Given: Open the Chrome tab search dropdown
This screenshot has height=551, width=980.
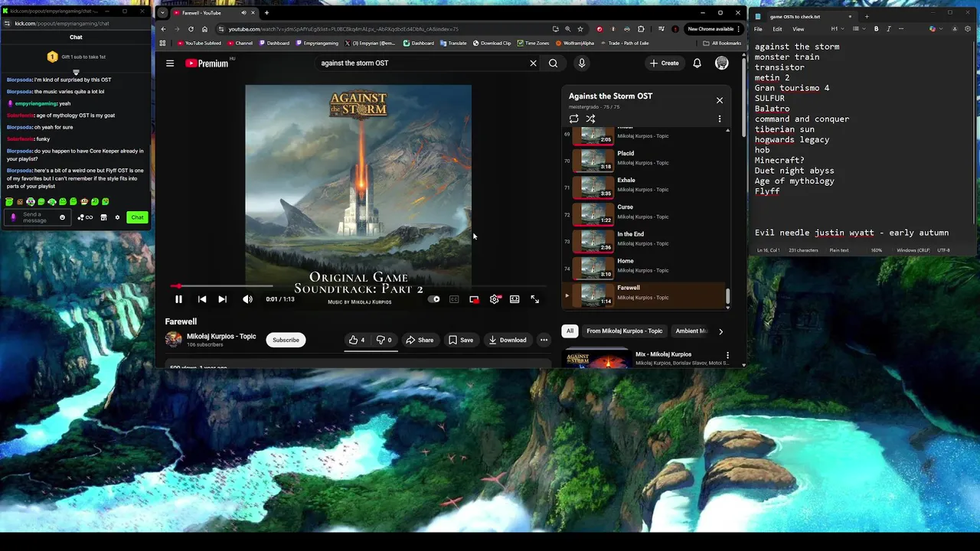Looking at the screenshot, I should tap(162, 13).
